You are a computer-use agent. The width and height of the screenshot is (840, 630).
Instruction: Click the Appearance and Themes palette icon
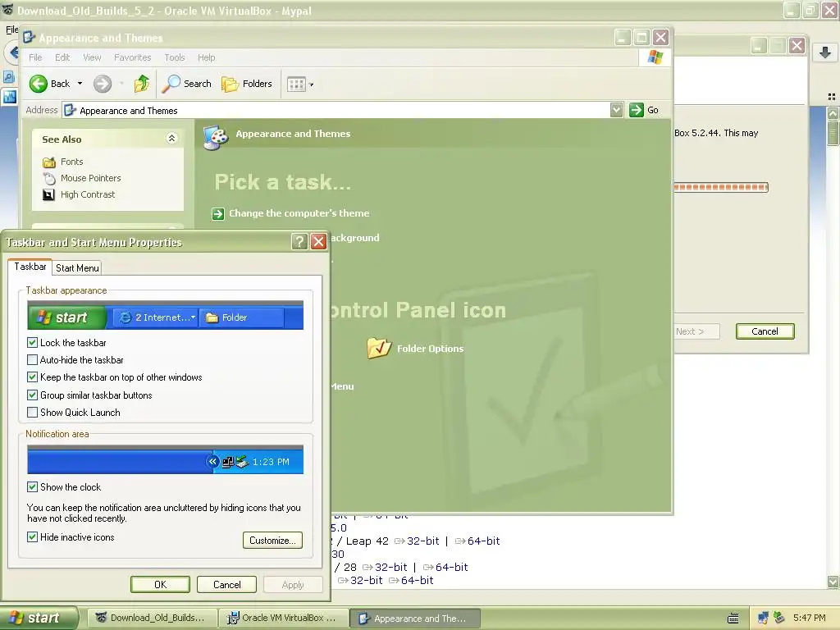point(216,137)
